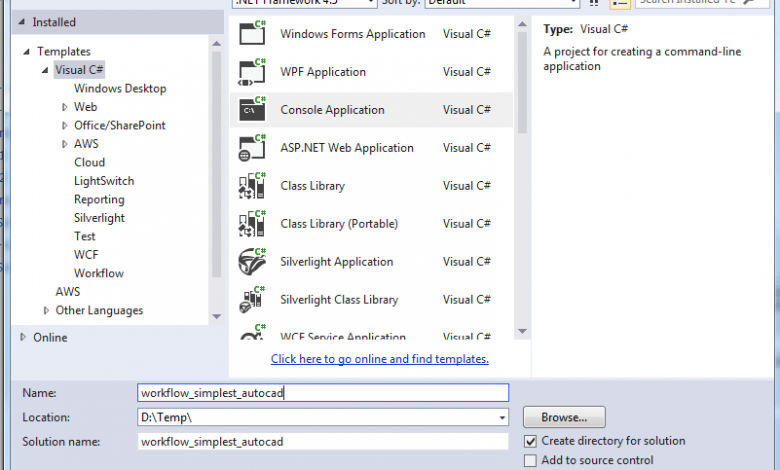Click Class Library (Portable) name text
This screenshot has height=470, width=780.
point(339,224)
